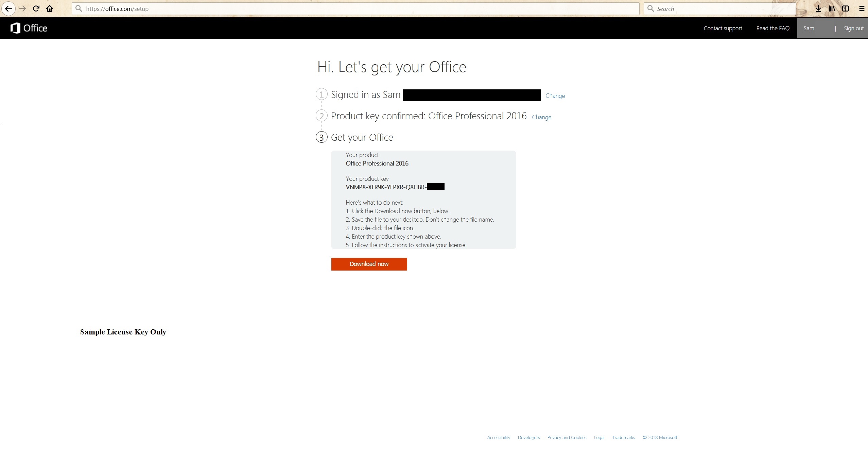The image size is (868, 450).
Task: Open Privacy and Cookies footer link
Action: (567, 437)
